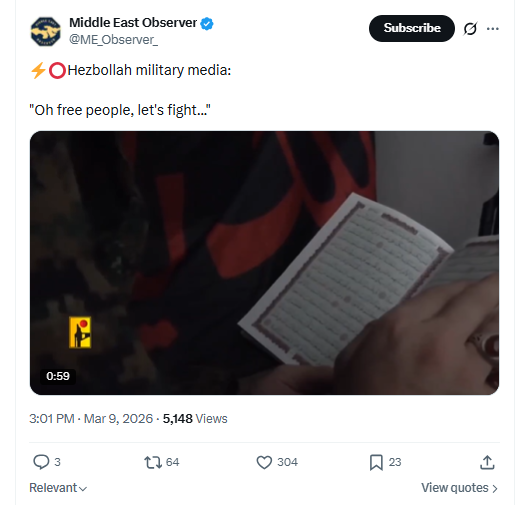Image resolution: width=529 pixels, height=505 pixels.
Task: Repost this tweet using the arrows icon
Action: tap(153, 462)
